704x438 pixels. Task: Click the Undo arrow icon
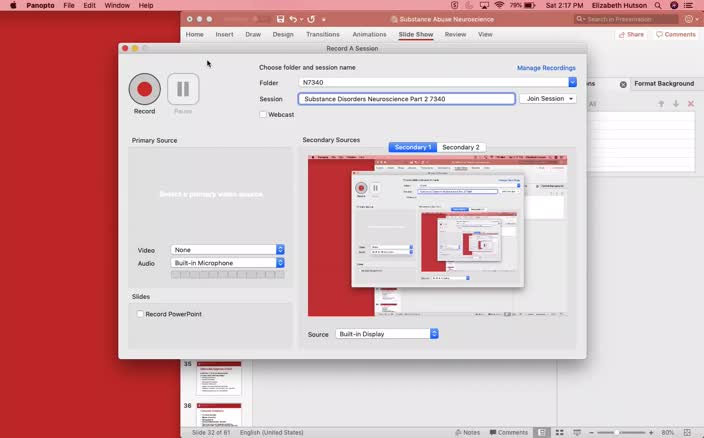(294, 19)
